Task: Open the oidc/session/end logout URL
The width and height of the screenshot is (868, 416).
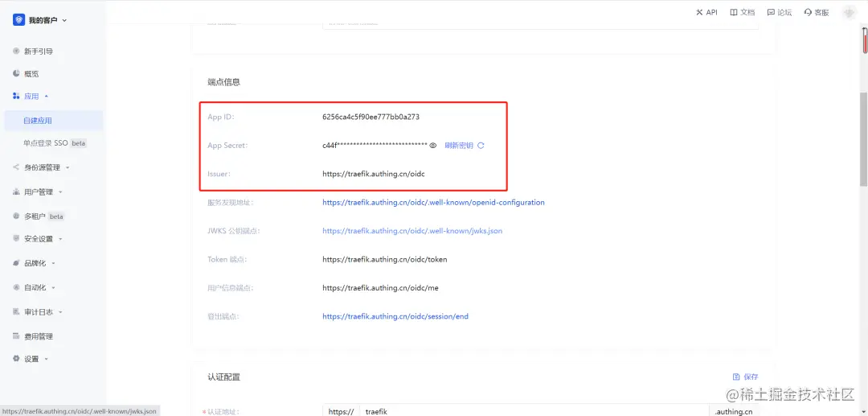Action: pos(395,316)
